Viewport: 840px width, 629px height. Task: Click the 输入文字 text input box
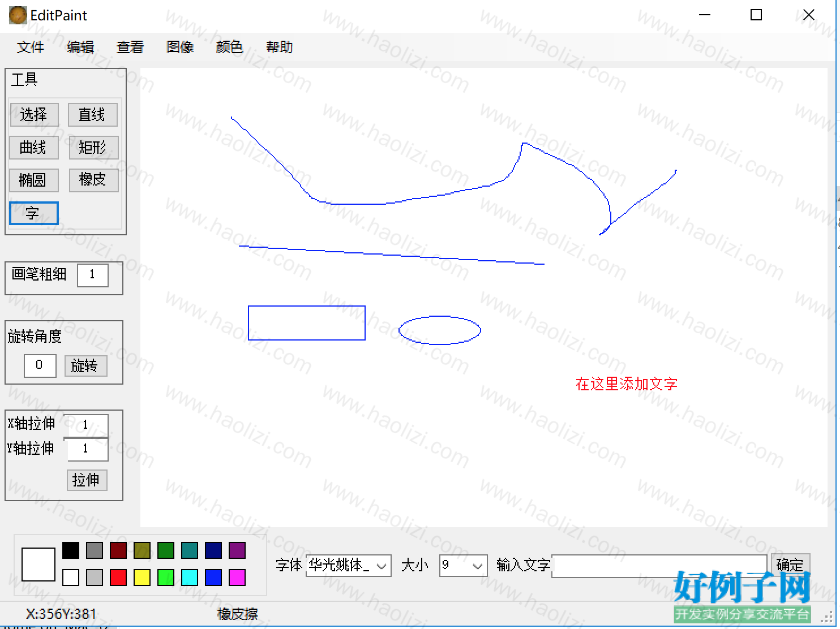659,566
